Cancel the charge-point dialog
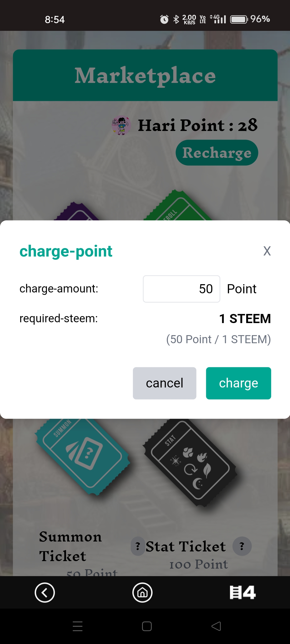The image size is (290, 644). point(165,383)
